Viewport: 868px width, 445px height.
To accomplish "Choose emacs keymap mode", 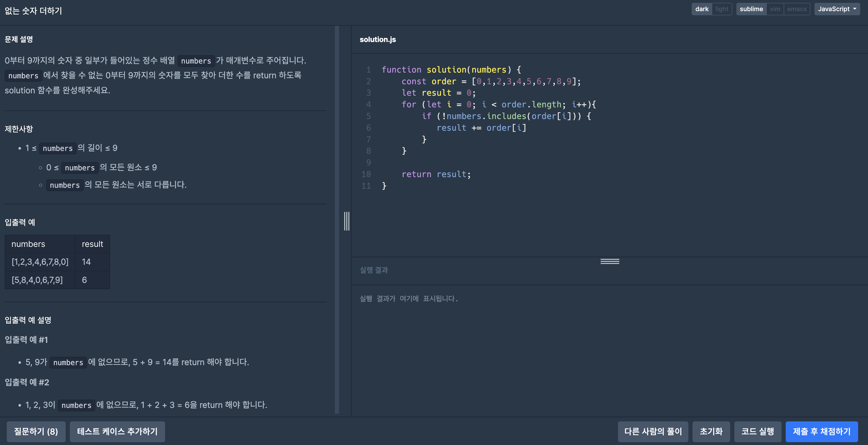I will [x=797, y=9].
